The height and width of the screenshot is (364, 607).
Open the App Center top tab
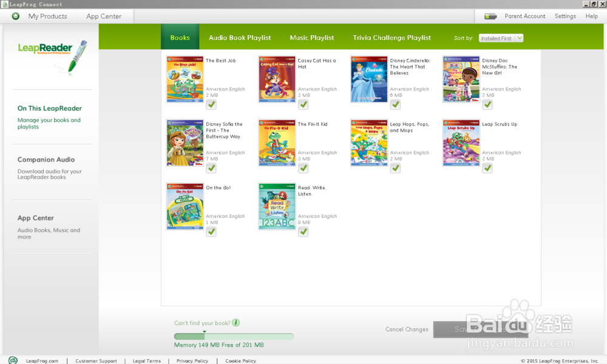pyautogui.click(x=104, y=16)
